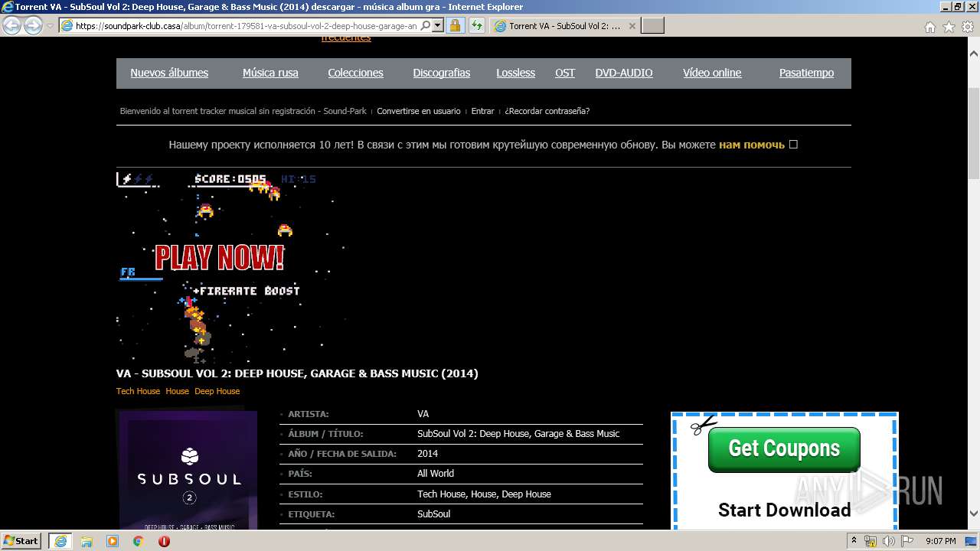The image size is (980, 551).
Task: Click the PLAY NOW game ad banner
Action: 230,267
